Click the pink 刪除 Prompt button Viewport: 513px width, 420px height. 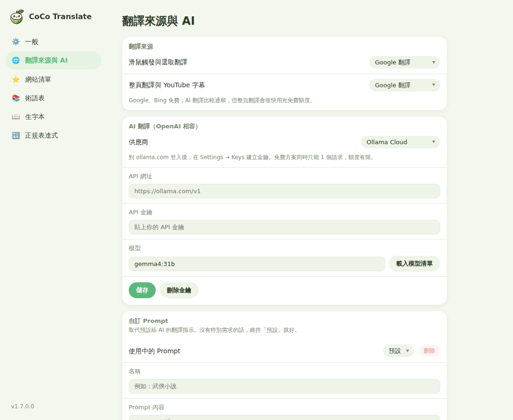(429, 351)
